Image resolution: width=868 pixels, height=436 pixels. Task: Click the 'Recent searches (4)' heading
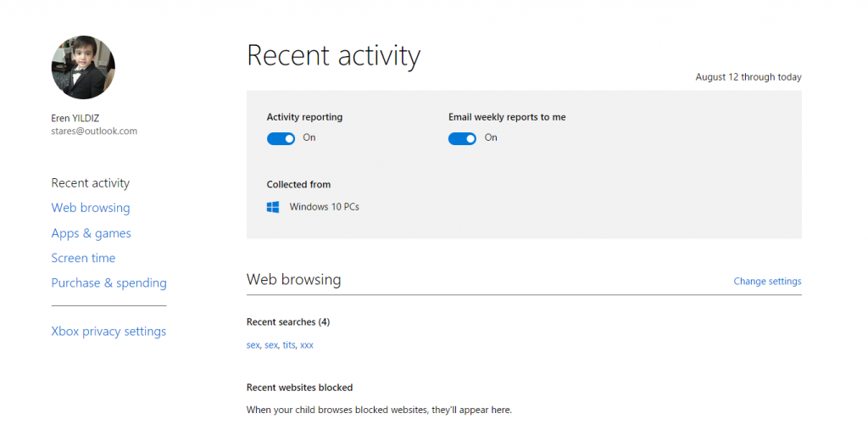click(288, 321)
